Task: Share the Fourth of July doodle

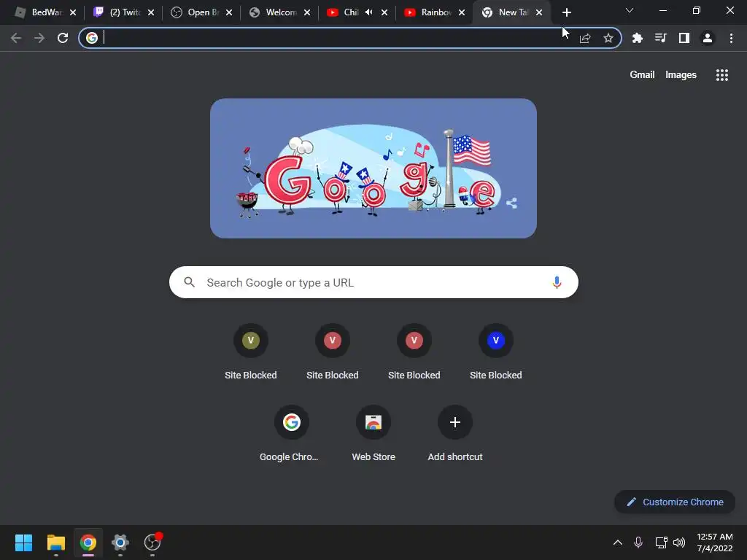Action: coord(511,203)
